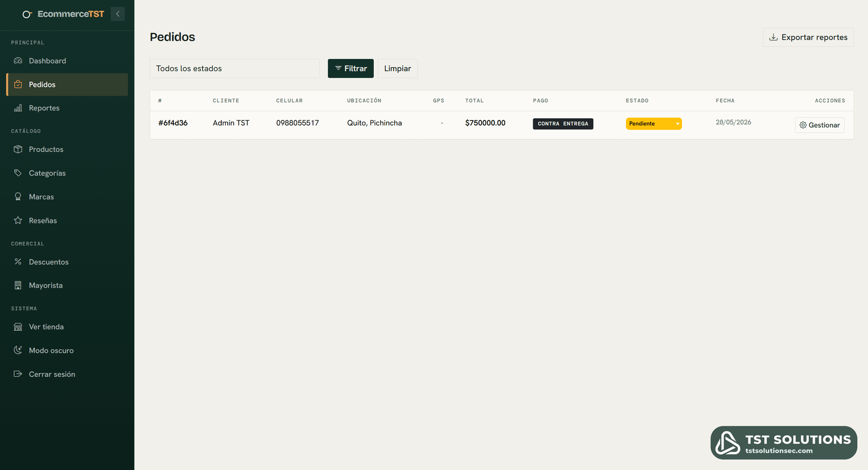Click the Categorías tag icon
This screenshot has height=470, width=868.
[x=18, y=173]
